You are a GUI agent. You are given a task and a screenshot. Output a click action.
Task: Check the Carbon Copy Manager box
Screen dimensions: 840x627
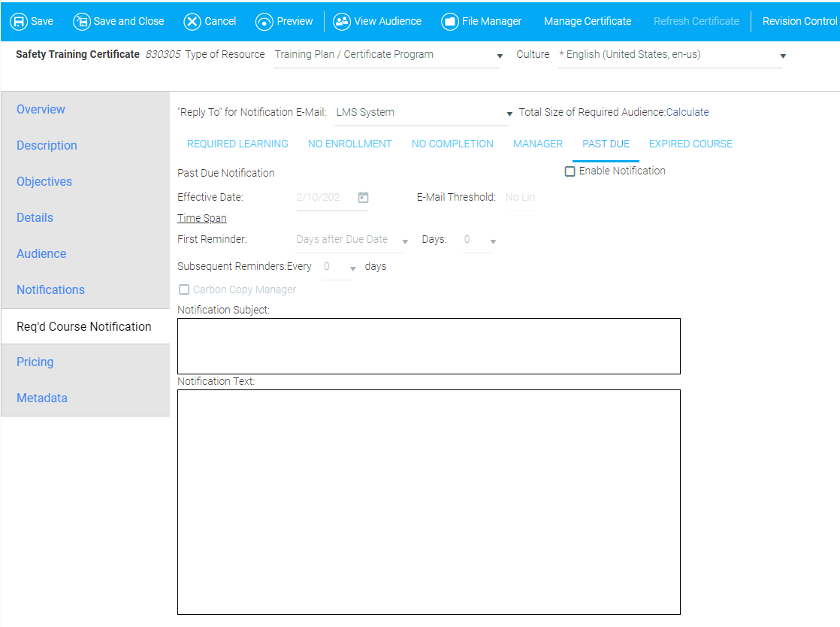pyautogui.click(x=184, y=289)
